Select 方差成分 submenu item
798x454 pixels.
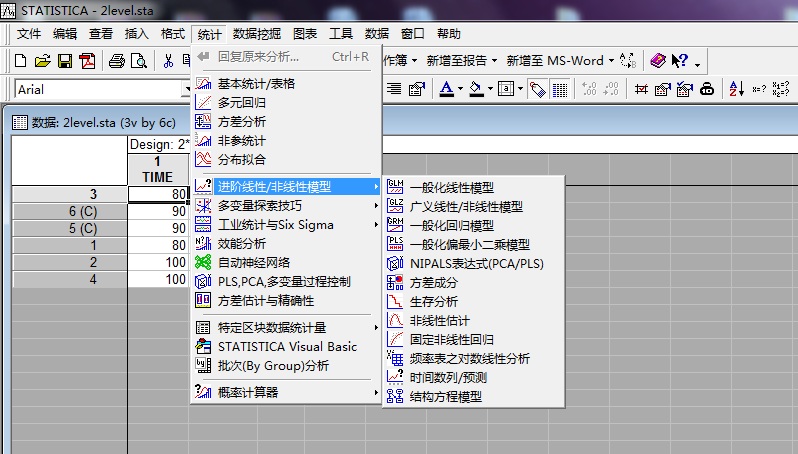pyautogui.click(x=473, y=282)
